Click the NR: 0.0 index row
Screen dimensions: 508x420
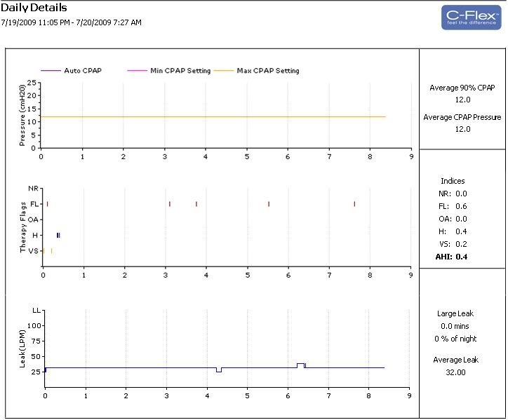tap(453, 194)
